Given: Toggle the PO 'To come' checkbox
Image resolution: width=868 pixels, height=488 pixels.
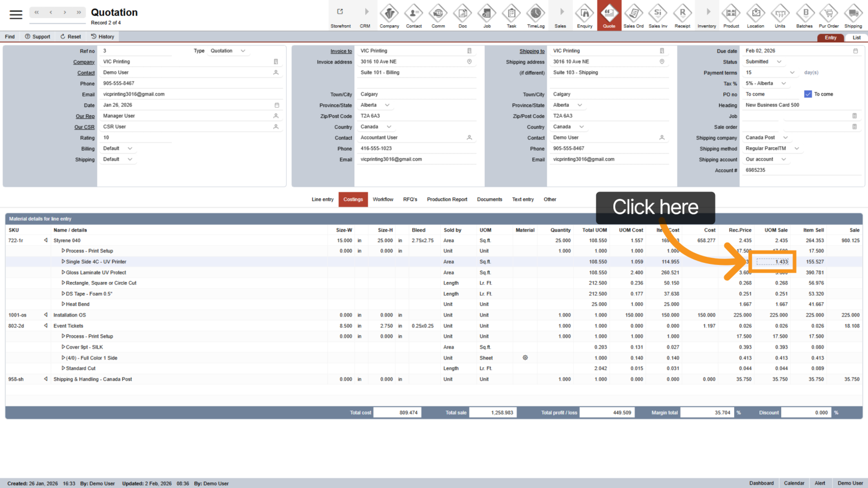Looking at the screenshot, I should [x=808, y=94].
